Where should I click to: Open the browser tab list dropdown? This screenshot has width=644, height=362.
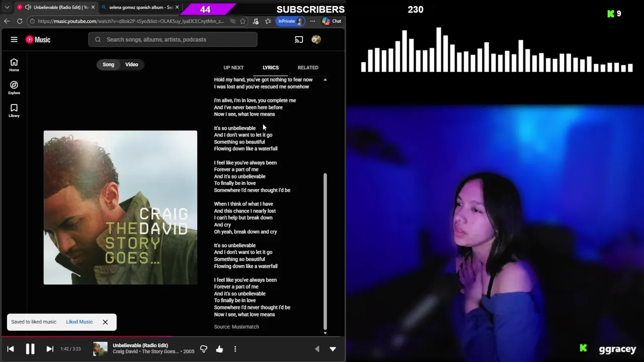(7, 8)
